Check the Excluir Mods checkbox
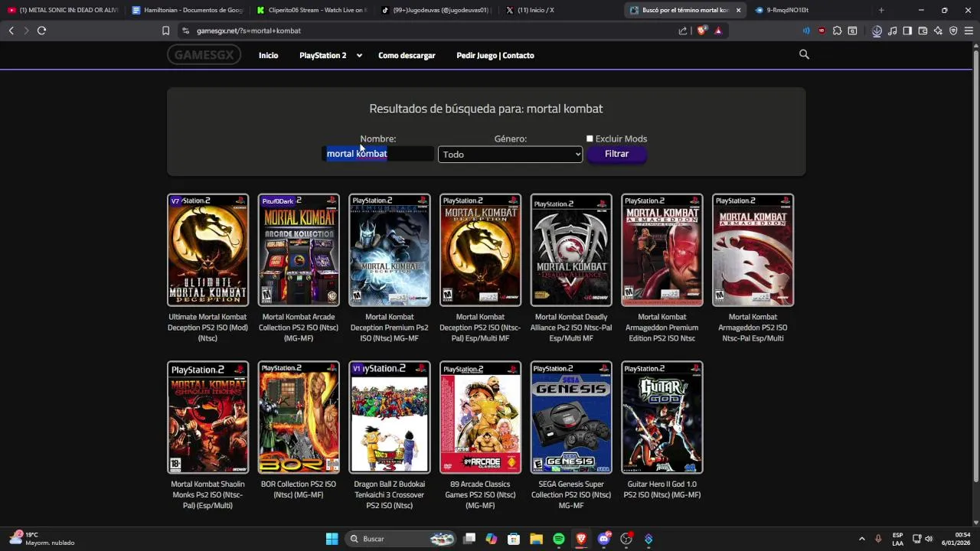 coord(590,139)
